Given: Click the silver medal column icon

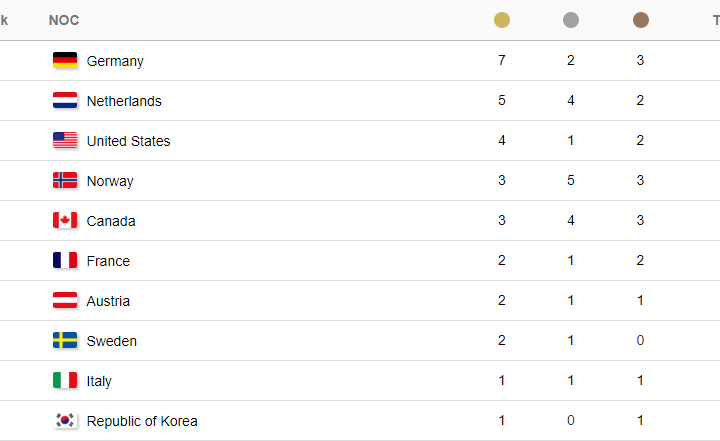Looking at the screenshot, I should pos(571,20).
